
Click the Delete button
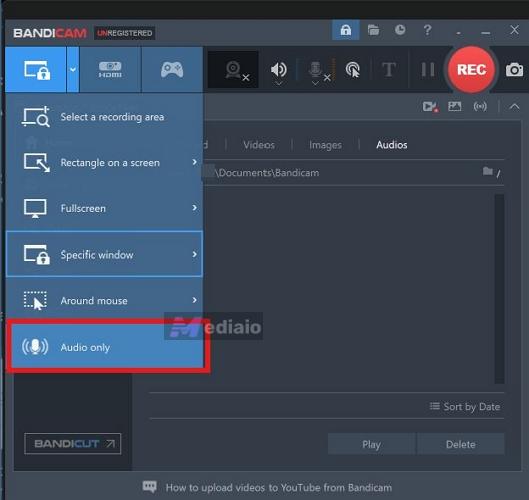(461, 444)
